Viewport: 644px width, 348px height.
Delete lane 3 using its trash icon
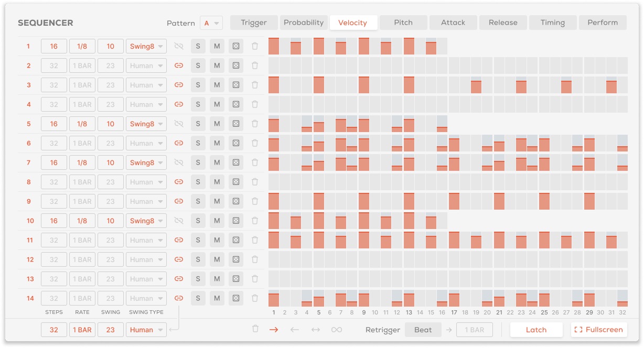[255, 85]
